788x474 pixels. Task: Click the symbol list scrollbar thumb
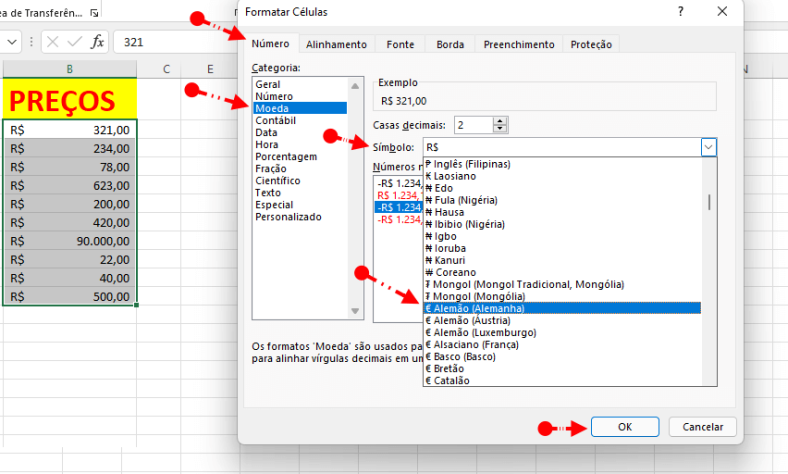click(709, 202)
